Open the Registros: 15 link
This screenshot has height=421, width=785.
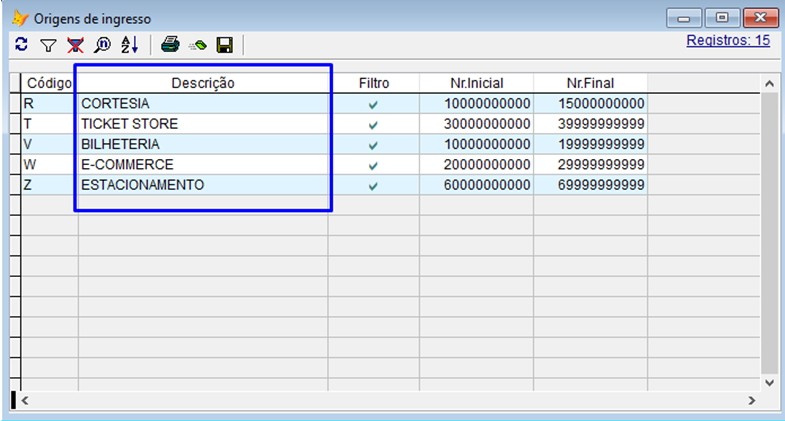pos(727,41)
